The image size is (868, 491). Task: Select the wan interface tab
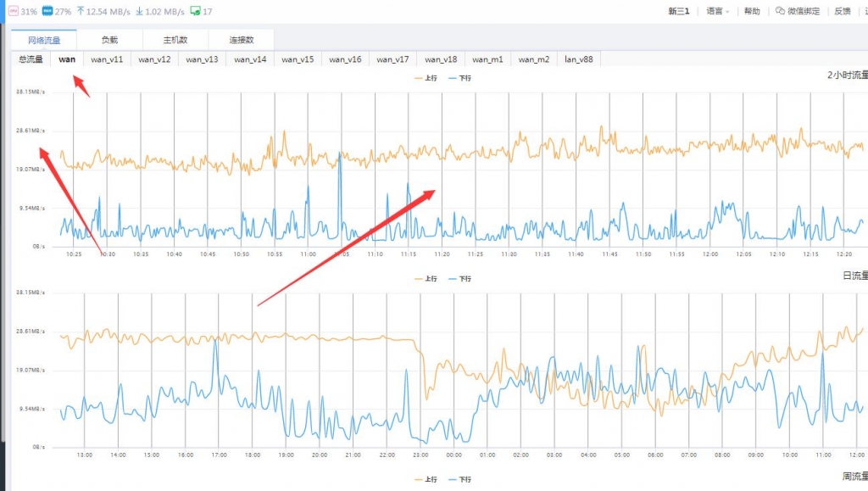click(67, 59)
